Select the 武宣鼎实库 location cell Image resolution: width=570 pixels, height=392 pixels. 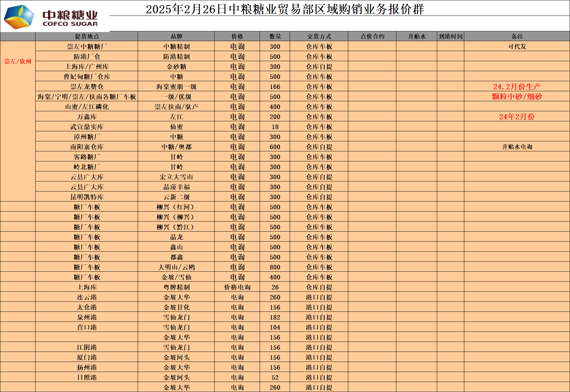pos(87,126)
